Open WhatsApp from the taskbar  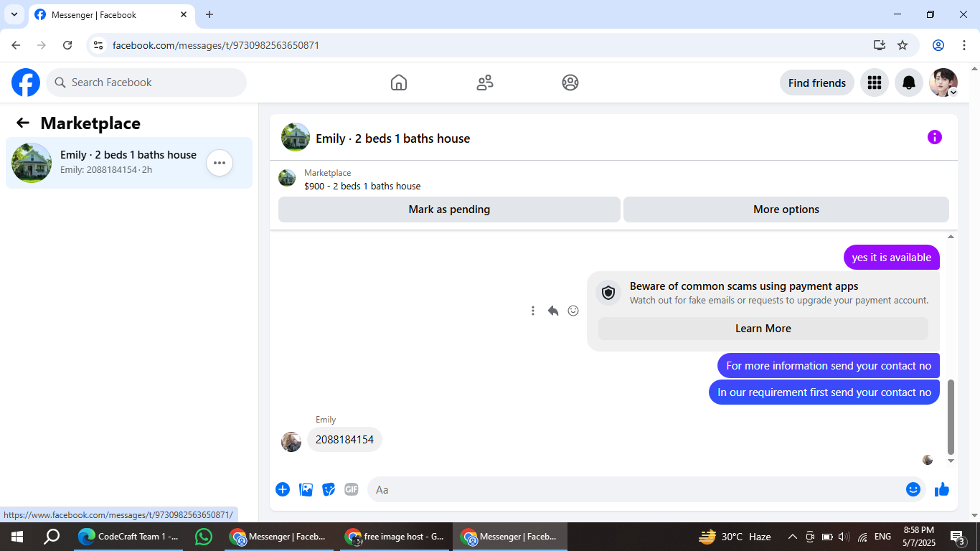[x=204, y=537]
